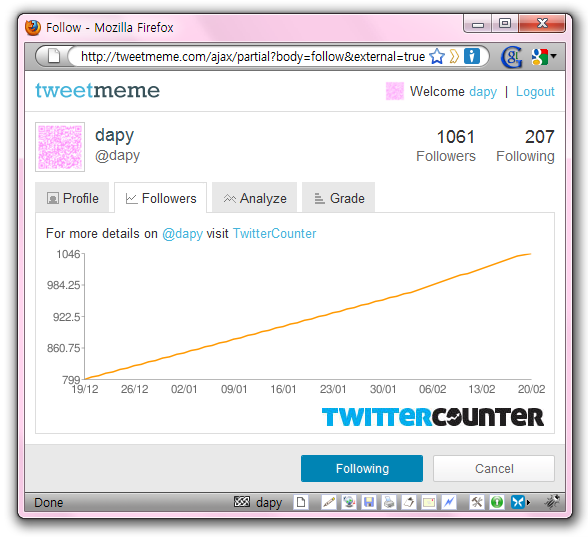Click the 1061 Followers count
Image resolution: width=588 pixels, height=537 pixels.
(x=446, y=146)
